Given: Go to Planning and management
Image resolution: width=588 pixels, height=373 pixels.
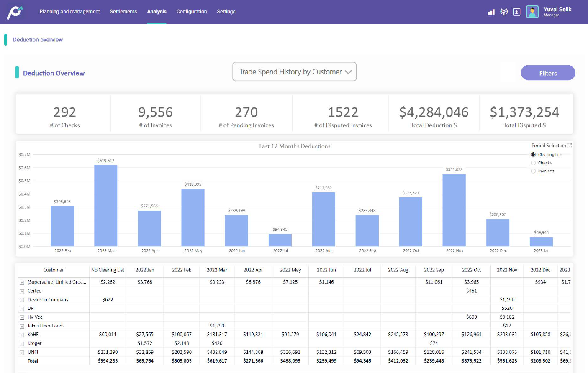Looking at the screenshot, I should (x=69, y=12).
